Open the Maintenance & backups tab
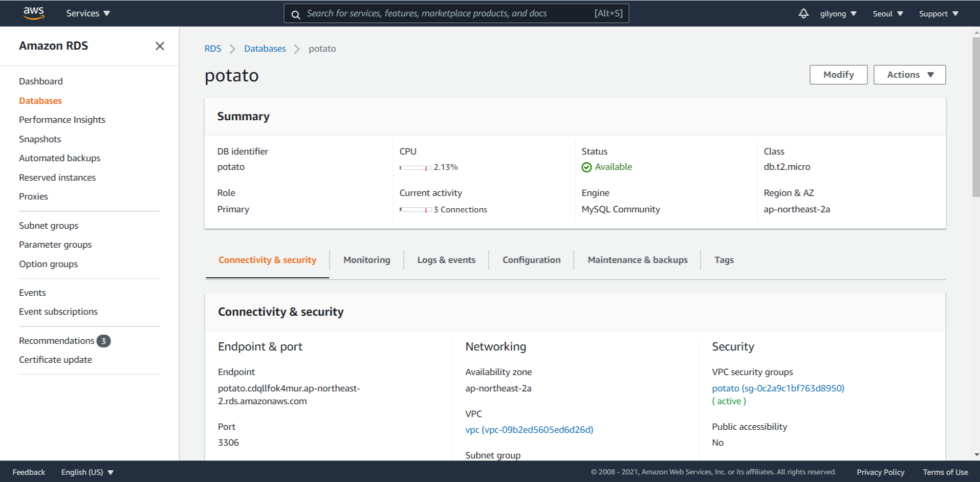980x482 pixels. (x=638, y=260)
